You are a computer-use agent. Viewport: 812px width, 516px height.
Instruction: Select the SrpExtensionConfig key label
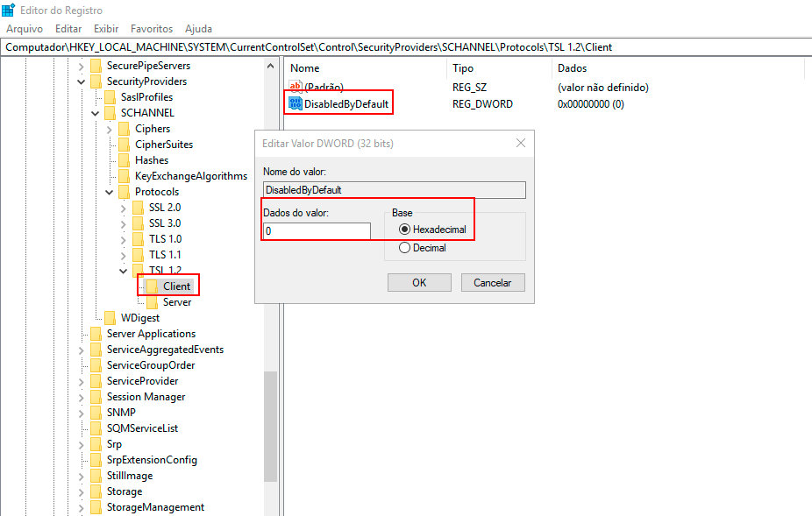[152, 460]
